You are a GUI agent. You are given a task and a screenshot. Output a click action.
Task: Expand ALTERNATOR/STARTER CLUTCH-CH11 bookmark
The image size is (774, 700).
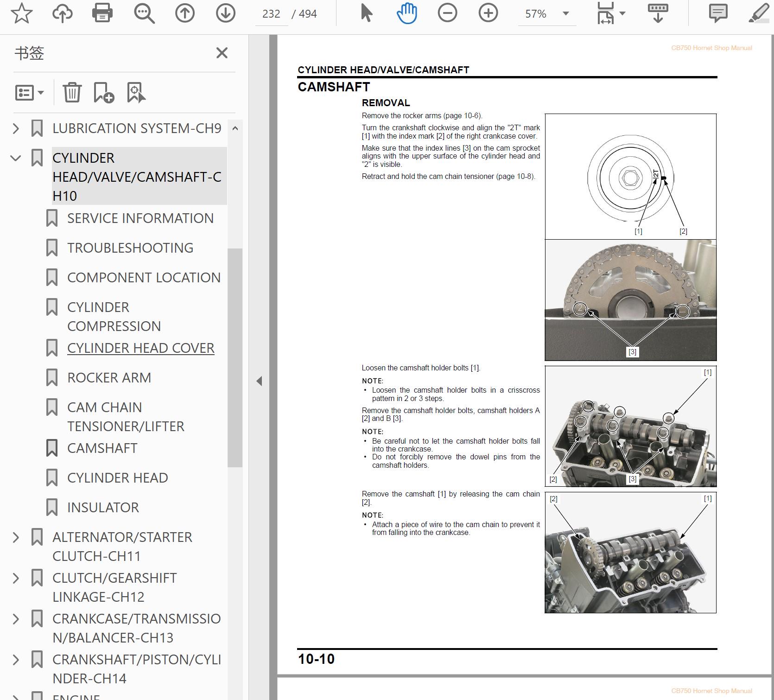point(16,537)
